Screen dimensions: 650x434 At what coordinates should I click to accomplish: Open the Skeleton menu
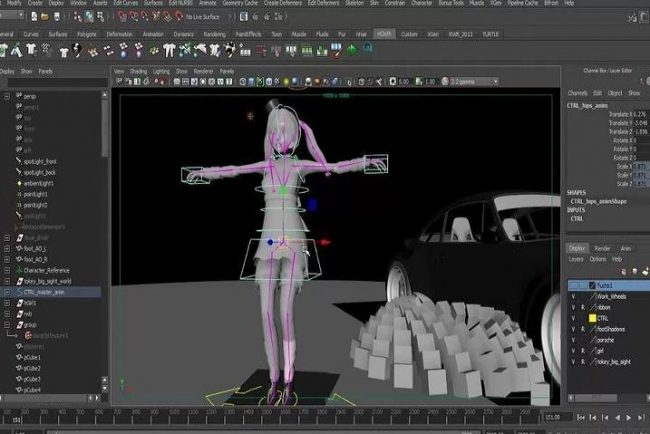tap(354, 3)
